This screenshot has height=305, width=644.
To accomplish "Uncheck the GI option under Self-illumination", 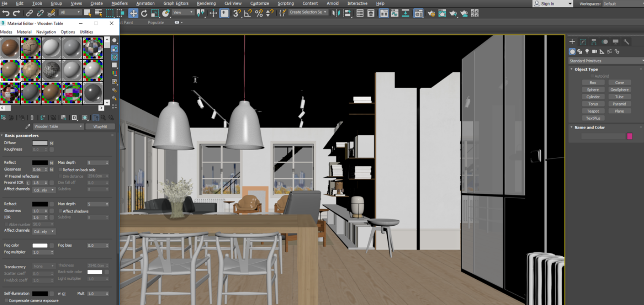I will (x=59, y=293).
